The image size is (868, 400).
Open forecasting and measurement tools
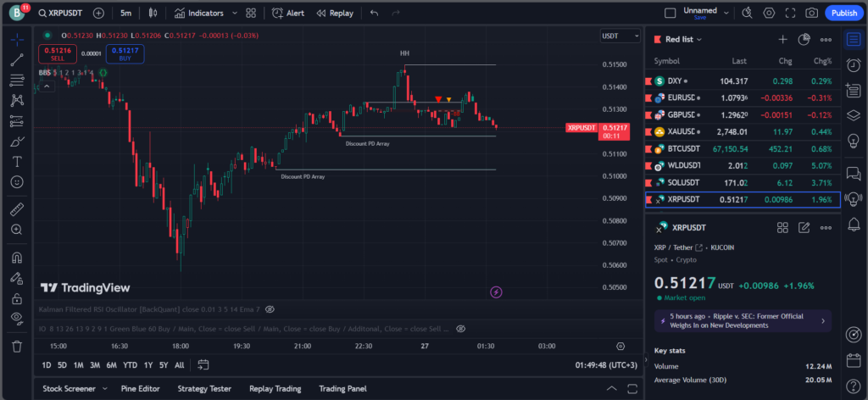coord(17,121)
